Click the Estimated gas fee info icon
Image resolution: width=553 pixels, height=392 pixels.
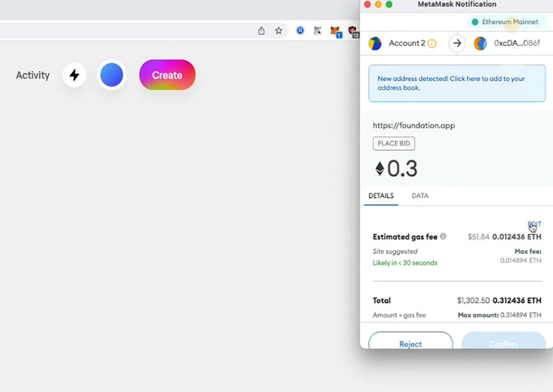click(444, 236)
